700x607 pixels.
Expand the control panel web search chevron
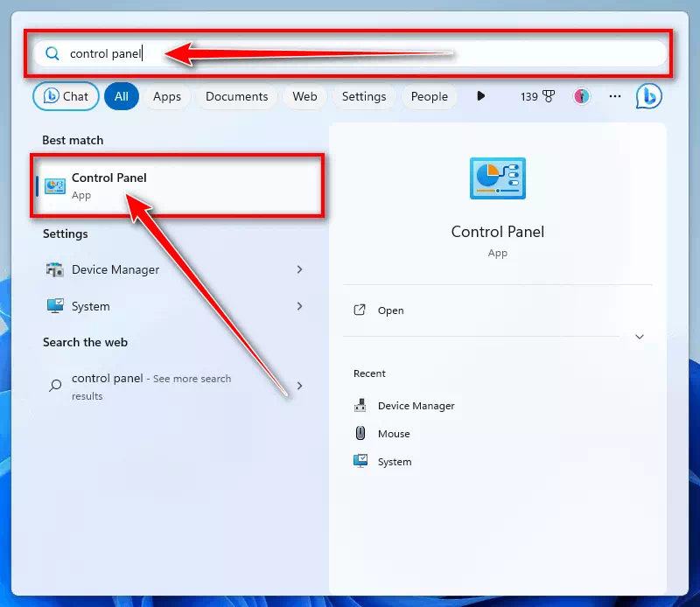pos(299,386)
